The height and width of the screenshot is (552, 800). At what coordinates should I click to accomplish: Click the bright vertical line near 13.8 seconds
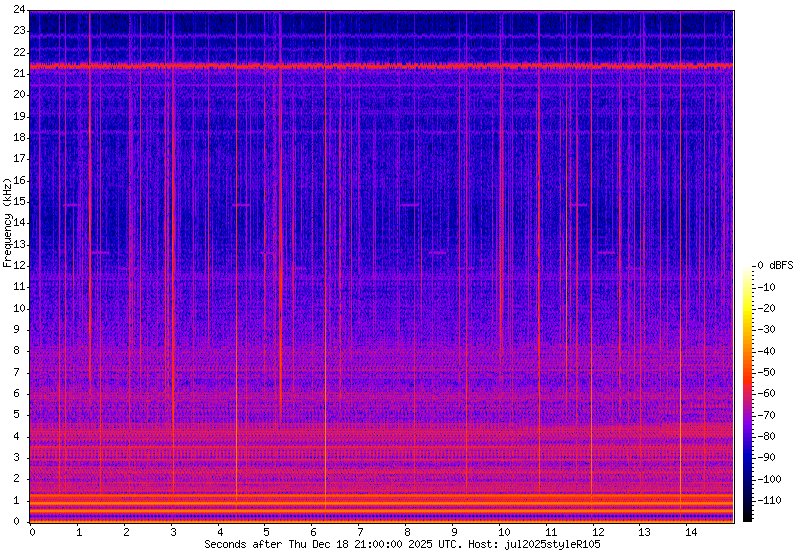(680, 300)
